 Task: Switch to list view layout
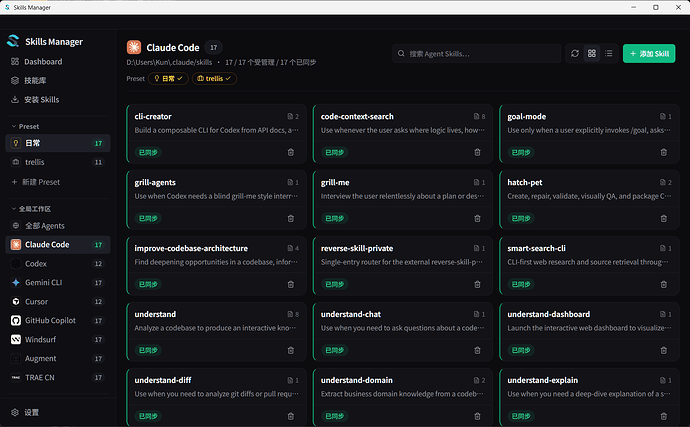coord(609,53)
